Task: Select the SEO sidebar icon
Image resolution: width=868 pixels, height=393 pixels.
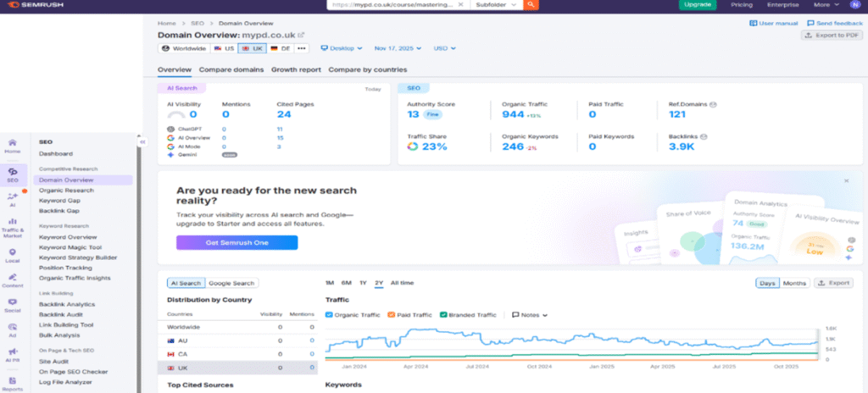Action: [12, 175]
